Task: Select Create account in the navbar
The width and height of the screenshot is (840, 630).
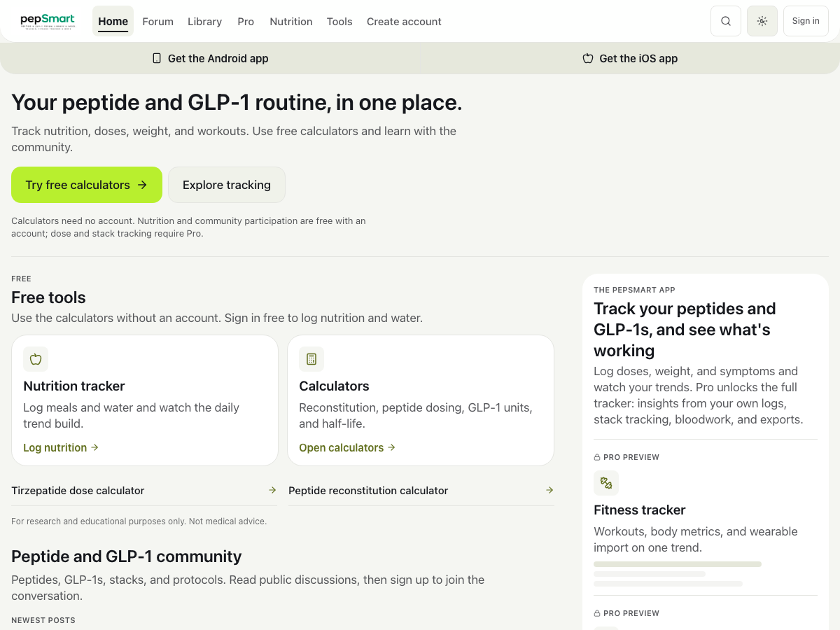Action: coord(404,21)
